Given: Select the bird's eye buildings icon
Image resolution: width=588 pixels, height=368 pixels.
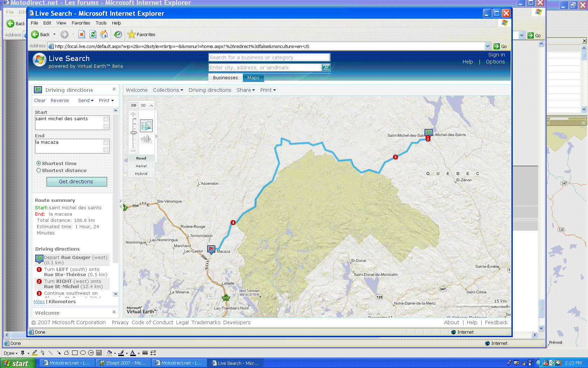Looking at the screenshot, I should (x=146, y=139).
